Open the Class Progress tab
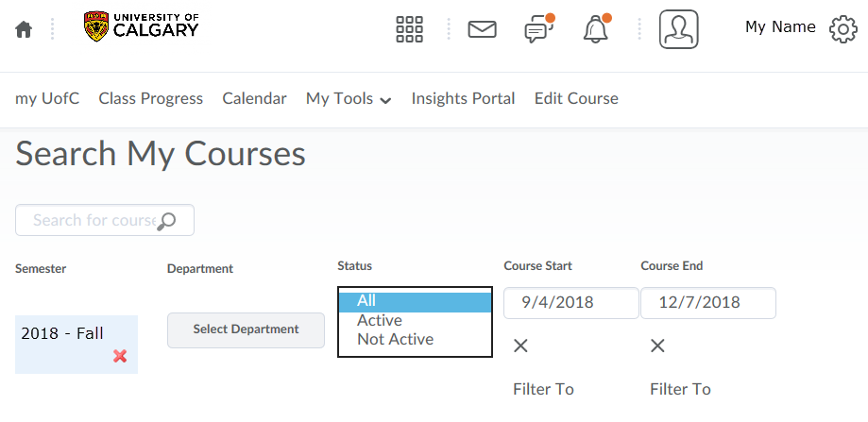 click(x=150, y=98)
